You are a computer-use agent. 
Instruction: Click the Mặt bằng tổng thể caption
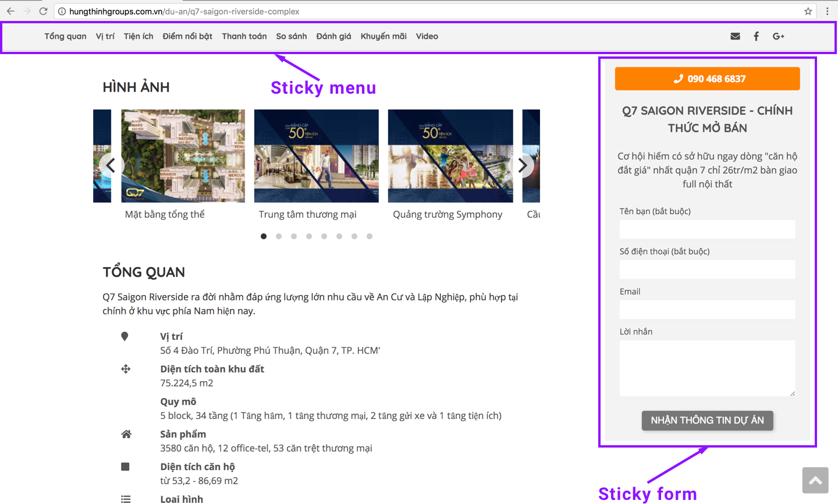(165, 215)
